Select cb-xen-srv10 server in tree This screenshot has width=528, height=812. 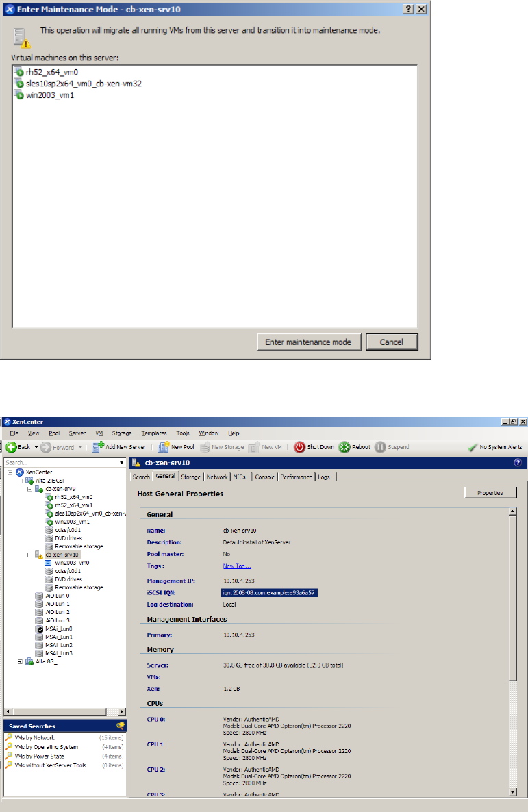62,555
